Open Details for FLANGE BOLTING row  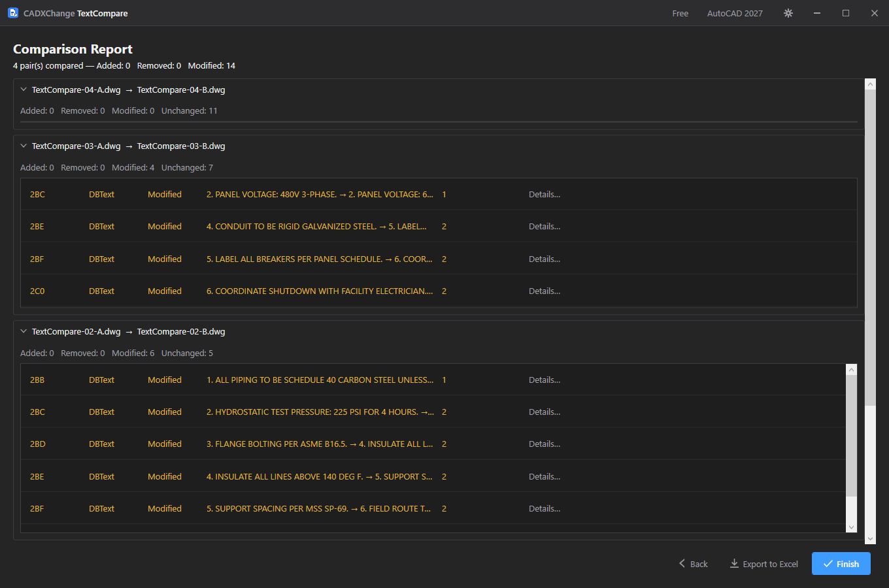coord(545,444)
